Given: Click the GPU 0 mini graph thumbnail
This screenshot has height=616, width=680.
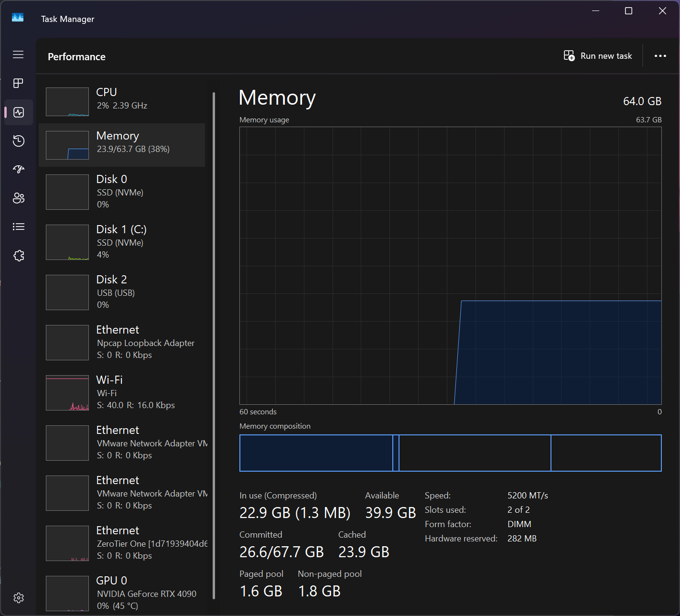Looking at the screenshot, I should click(x=67, y=594).
